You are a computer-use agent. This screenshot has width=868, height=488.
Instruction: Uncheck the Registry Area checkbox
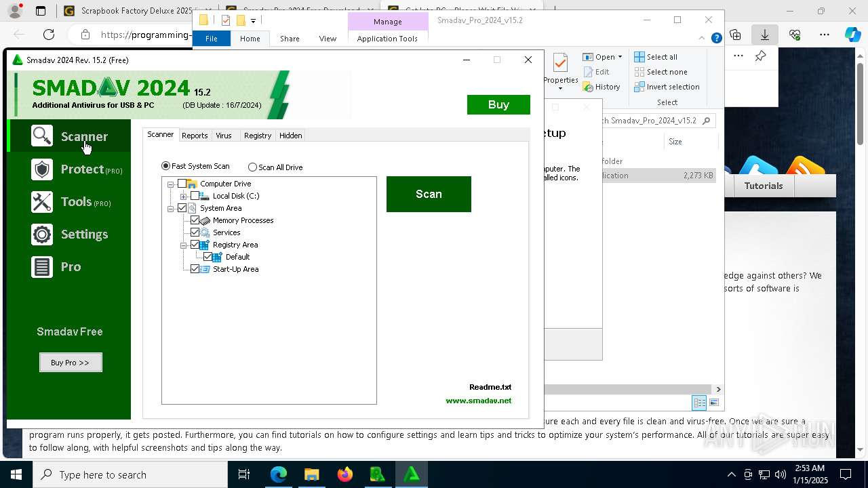(x=195, y=245)
